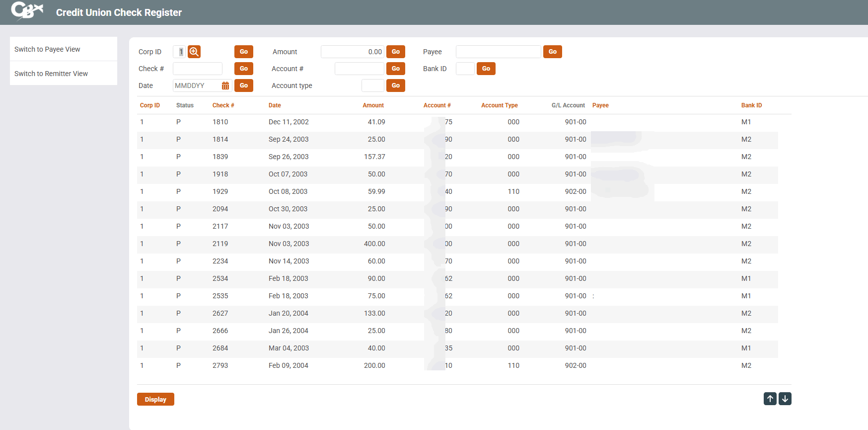The image size is (868, 430).
Task: Select check number 1814 cell
Action: (x=220, y=139)
